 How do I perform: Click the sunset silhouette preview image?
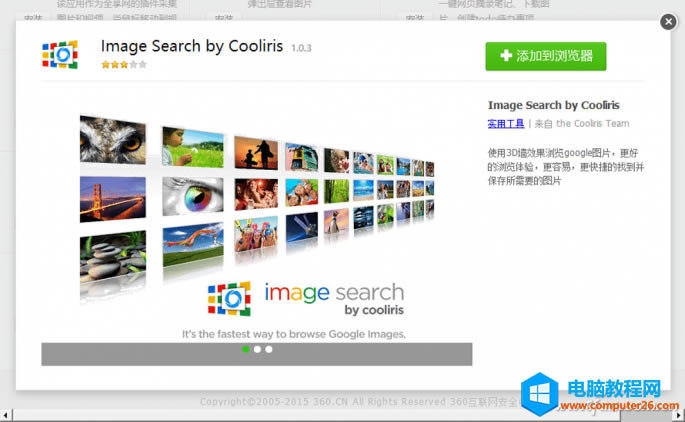(256, 152)
